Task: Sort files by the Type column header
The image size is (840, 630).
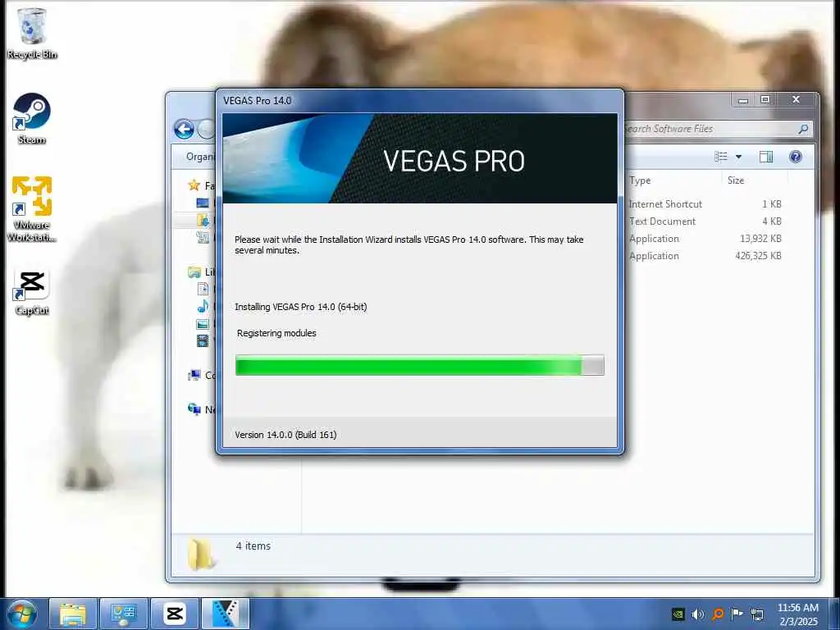Action: (x=640, y=180)
